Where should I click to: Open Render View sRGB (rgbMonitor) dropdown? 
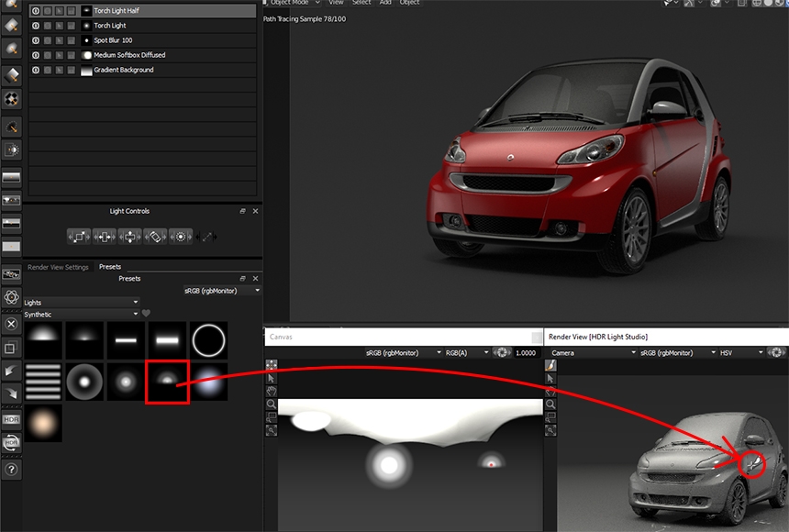678,353
